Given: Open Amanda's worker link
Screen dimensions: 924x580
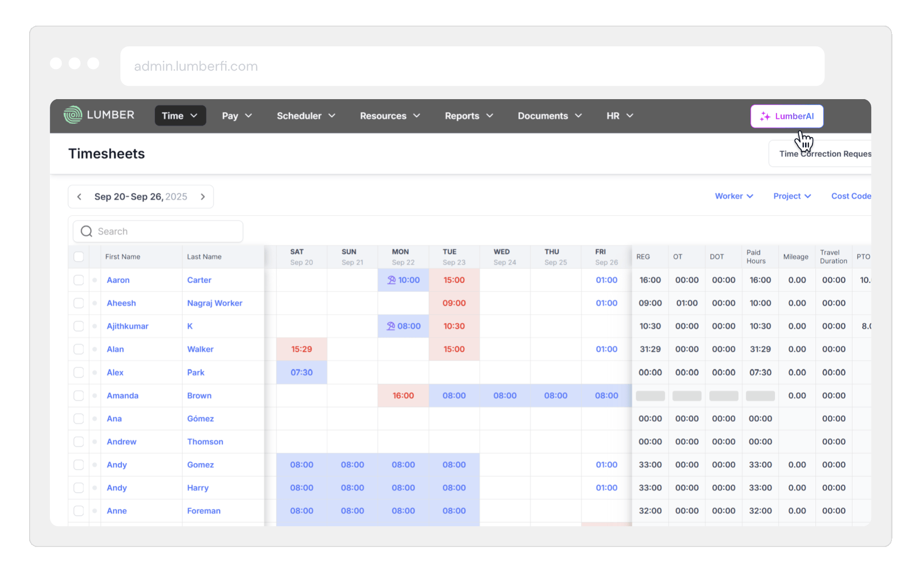Looking at the screenshot, I should click(122, 396).
